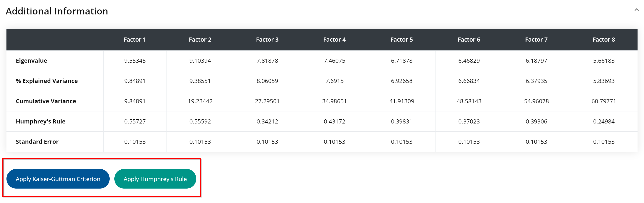Click explained variance value 9.38551
The image size is (644, 203).
tap(200, 81)
